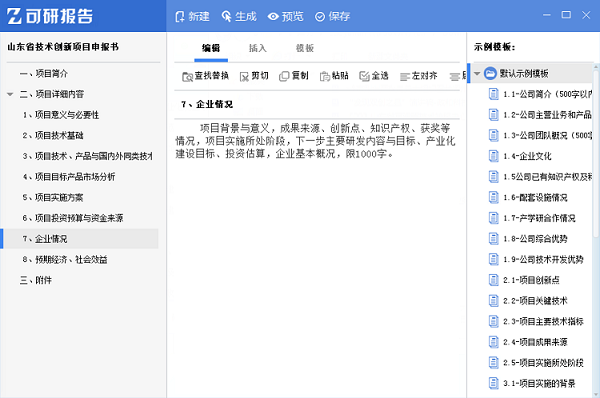Viewport: 600px width, 398px height.
Task: Click the partially visible center-align icon
Action: tap(455, 77)
